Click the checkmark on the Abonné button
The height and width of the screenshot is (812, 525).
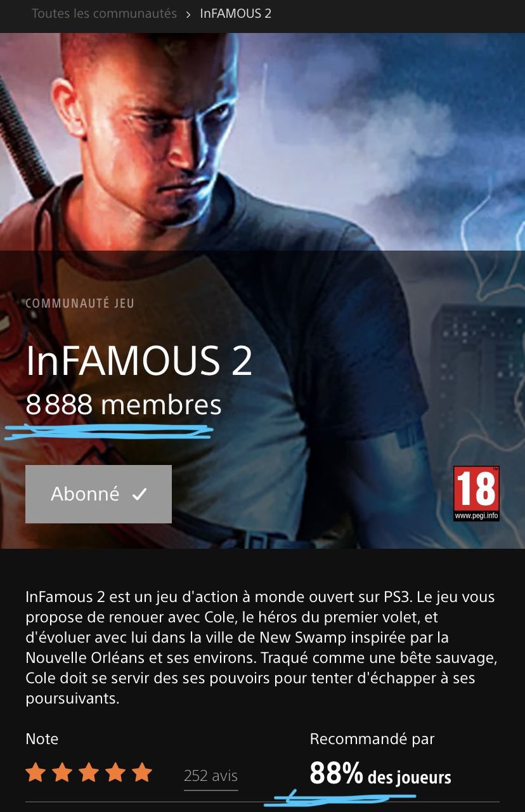[139, 494]
